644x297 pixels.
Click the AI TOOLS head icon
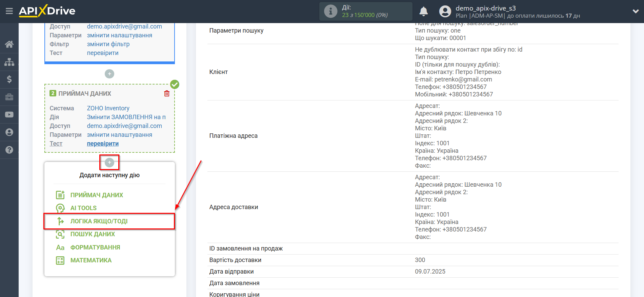coord(60,208)
